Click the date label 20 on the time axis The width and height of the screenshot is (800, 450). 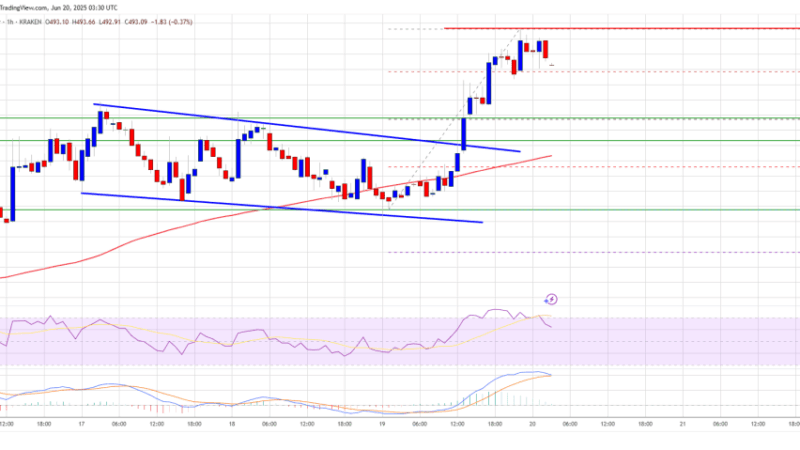[x=533, y=424]
